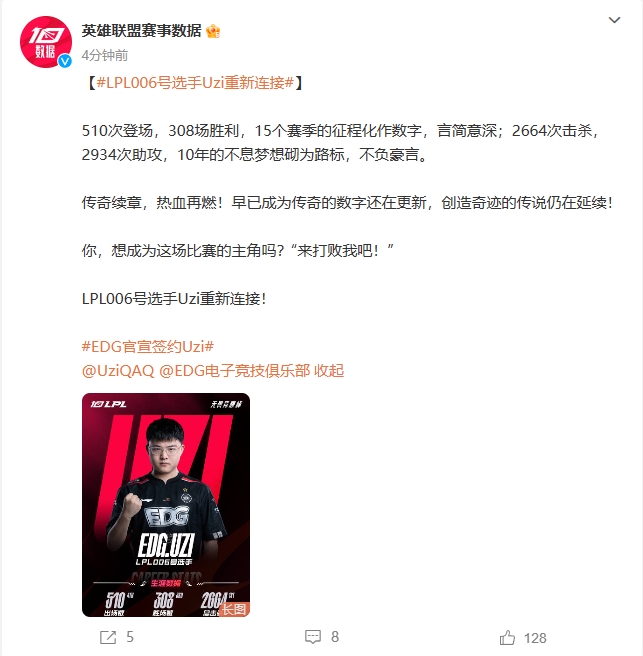This screenshot has width=643, height=656.
Task: Click the comment count 8
Action: (x=335, y=637)
